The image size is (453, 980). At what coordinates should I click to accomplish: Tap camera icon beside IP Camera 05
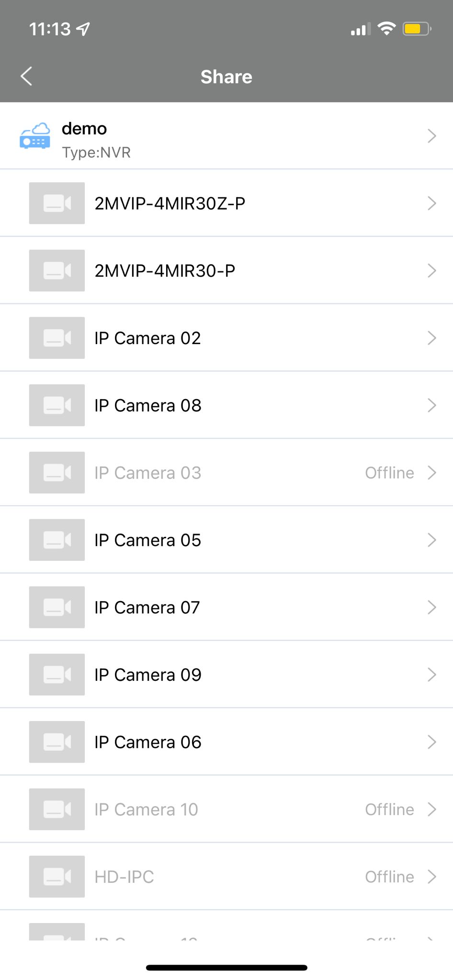[x=57, y=540]
